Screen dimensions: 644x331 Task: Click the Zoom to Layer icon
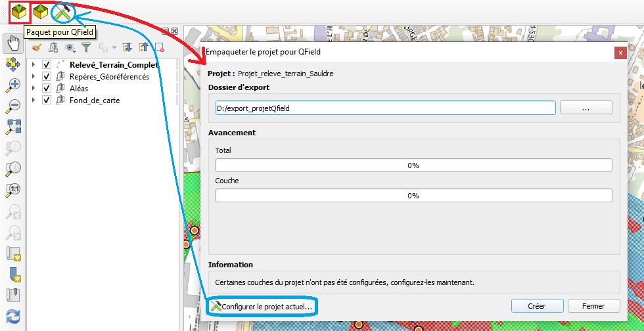pyautogui.click(x=13, y=169)
